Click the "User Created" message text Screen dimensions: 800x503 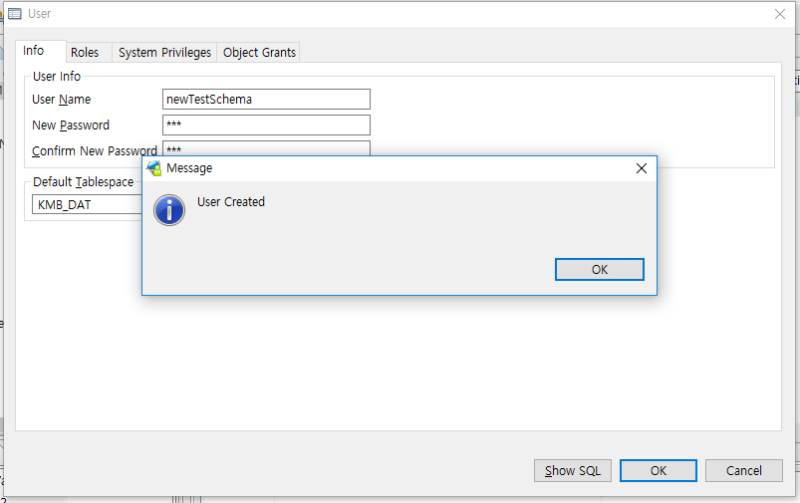231,202
